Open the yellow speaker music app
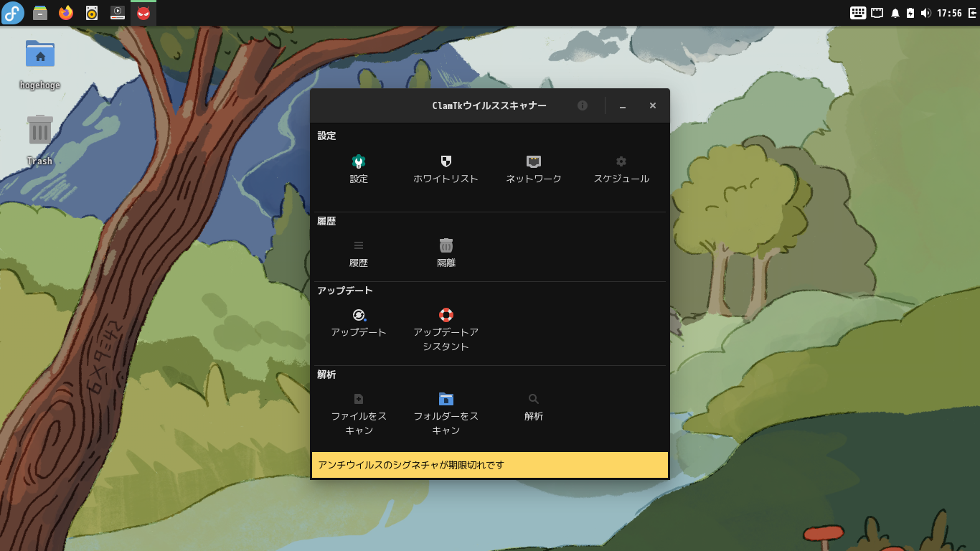The image size is (980, 551). click(92, 13)
